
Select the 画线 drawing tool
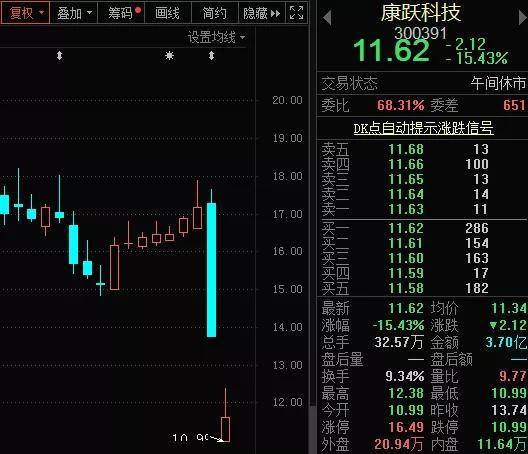[168, 13]
